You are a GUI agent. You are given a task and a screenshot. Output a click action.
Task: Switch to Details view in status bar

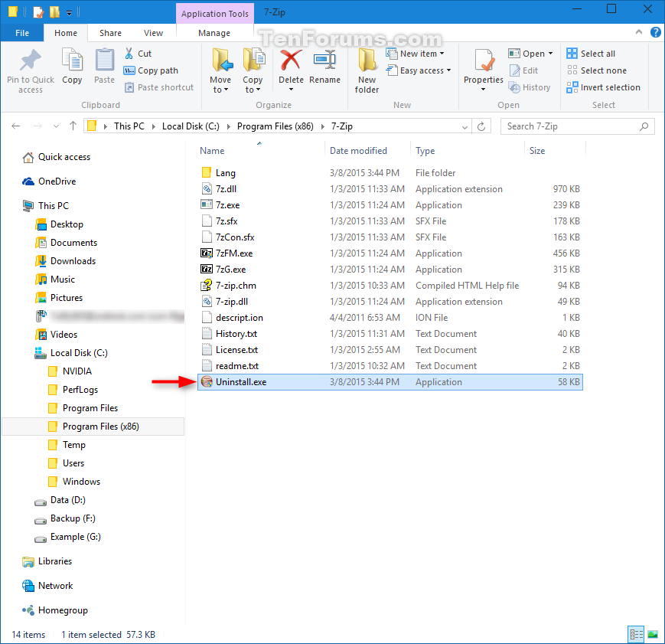[636, 634]
